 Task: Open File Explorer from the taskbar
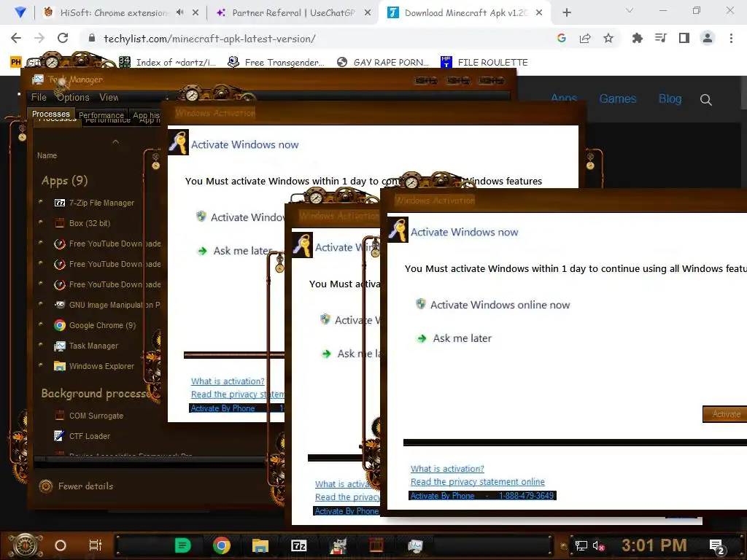click(260, 545)
